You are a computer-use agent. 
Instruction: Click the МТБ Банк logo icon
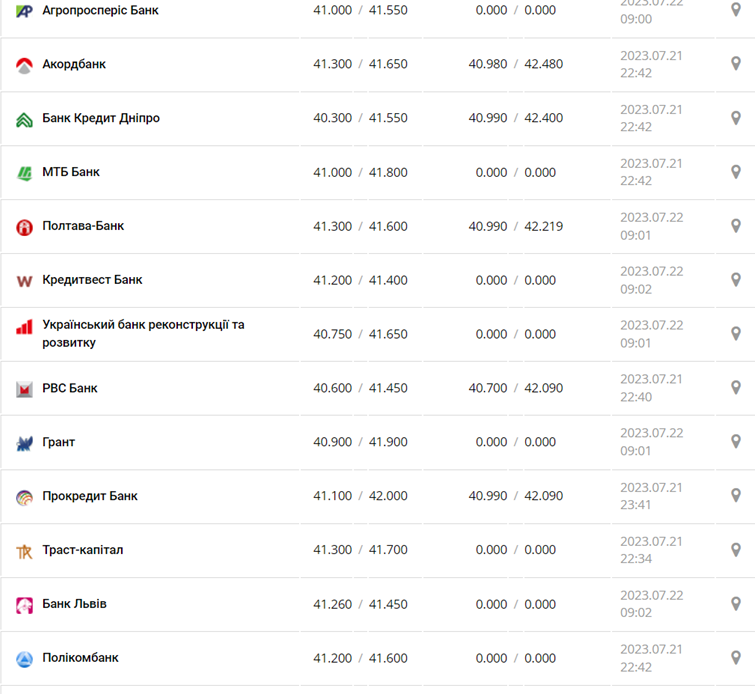tap(25, 173)
